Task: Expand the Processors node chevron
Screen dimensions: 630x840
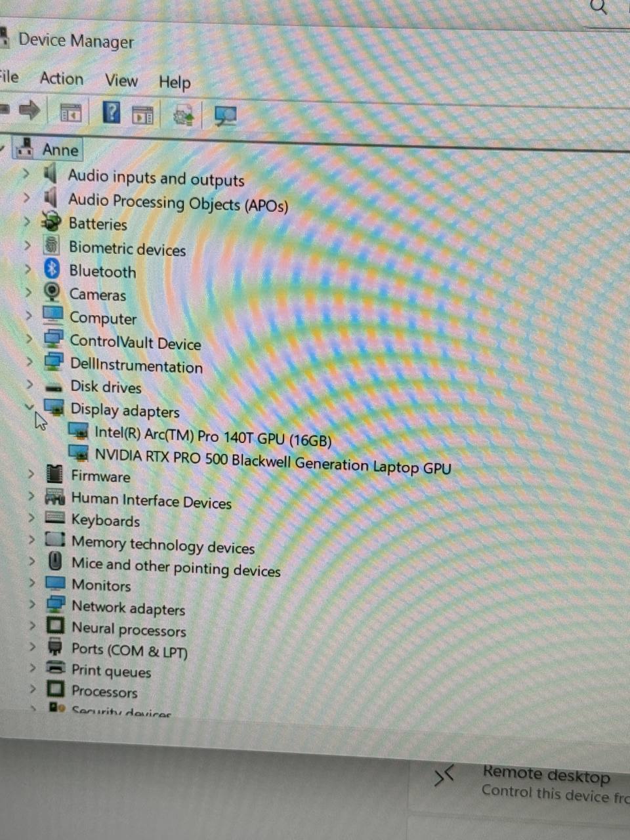Action: tap(33, 689)
